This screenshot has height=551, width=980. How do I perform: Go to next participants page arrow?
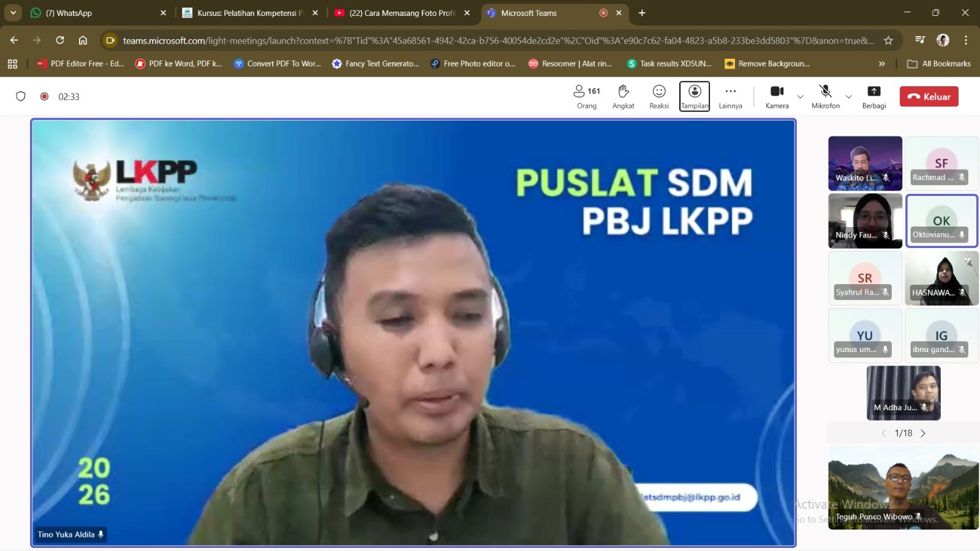pyautogui.click(x=924, y=433)
